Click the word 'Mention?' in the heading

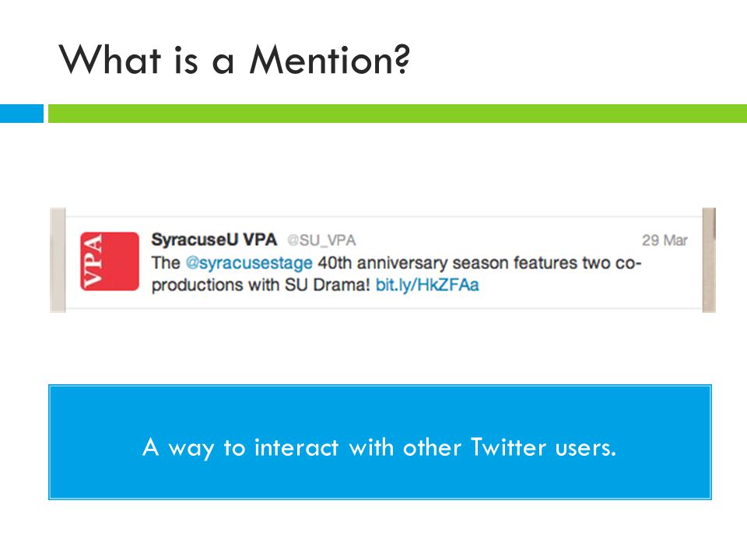coord(330,60)
